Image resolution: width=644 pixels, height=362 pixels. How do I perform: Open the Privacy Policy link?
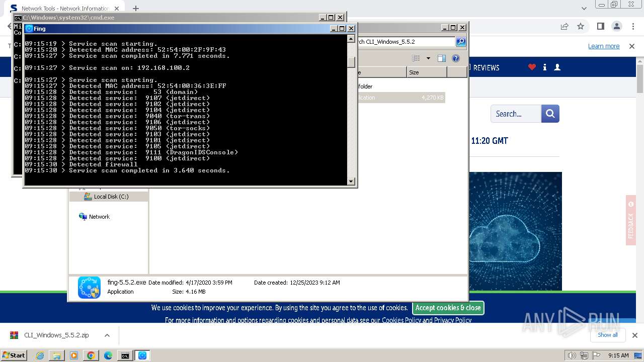click(452, 320)
